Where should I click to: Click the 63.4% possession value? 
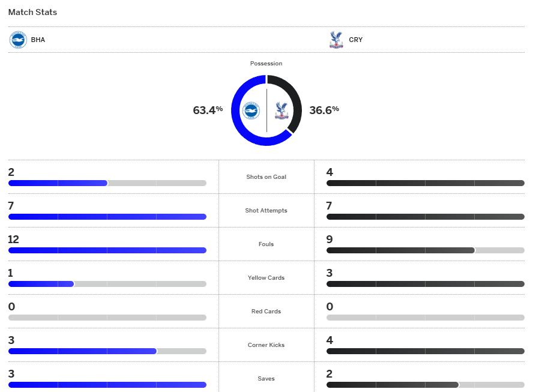pyautogui.click(x=208, y=110)
